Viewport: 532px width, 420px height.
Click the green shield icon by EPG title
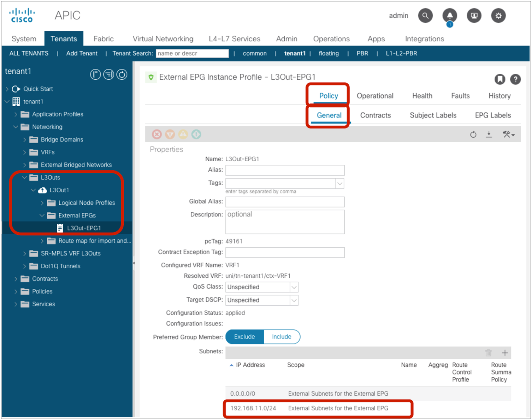[151, 77]
